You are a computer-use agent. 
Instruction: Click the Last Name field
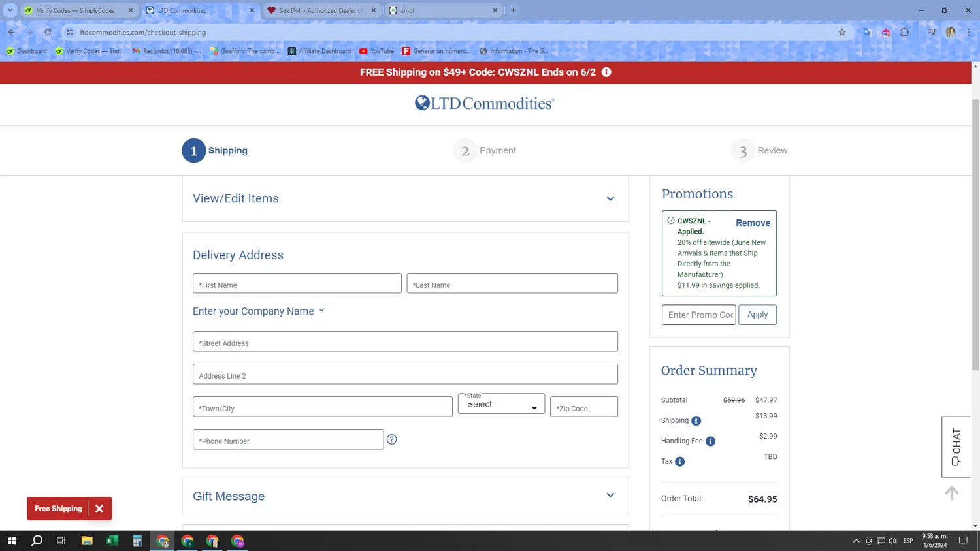(x=512, y=283)
